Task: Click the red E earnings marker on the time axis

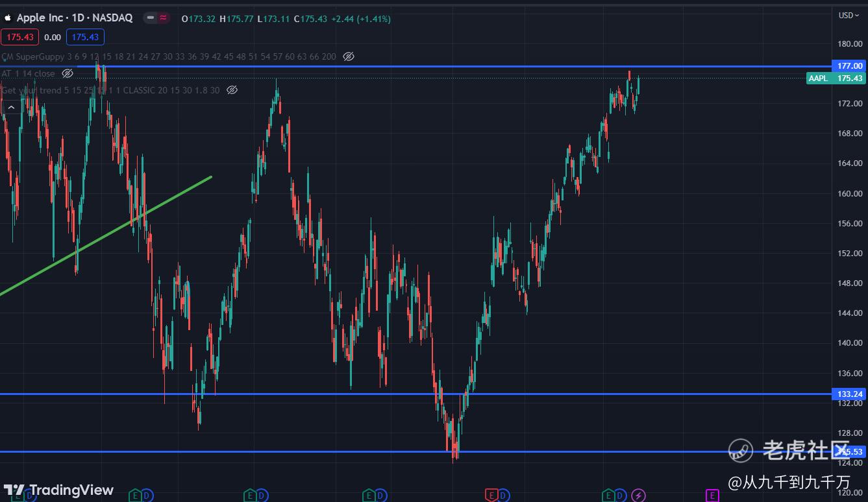Action: 491,496
